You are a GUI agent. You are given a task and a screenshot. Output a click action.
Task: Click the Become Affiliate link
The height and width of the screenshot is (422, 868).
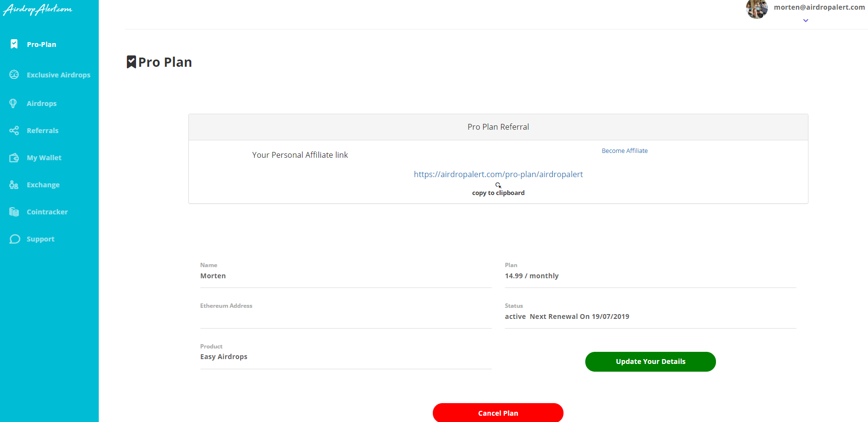(624, 151)
